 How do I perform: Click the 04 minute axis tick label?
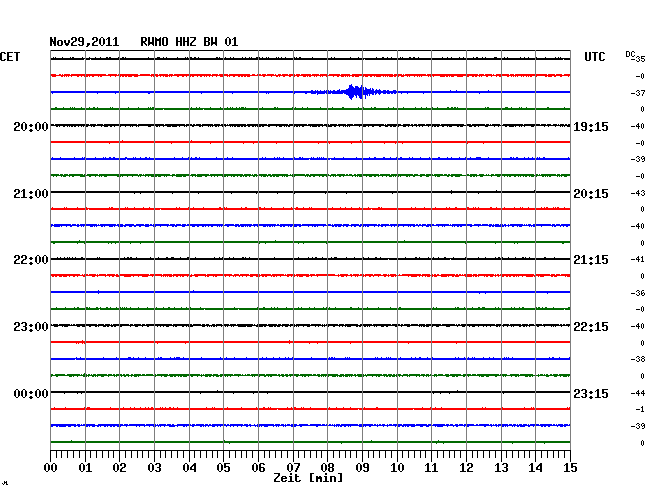point(189,468)
